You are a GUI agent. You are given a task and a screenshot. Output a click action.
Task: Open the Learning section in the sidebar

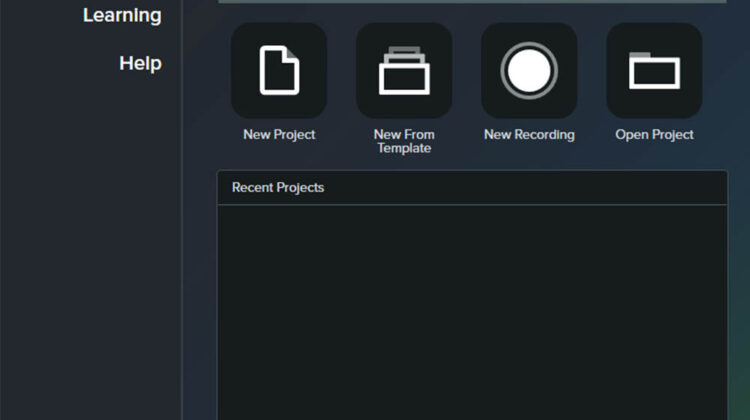[122, 15]
